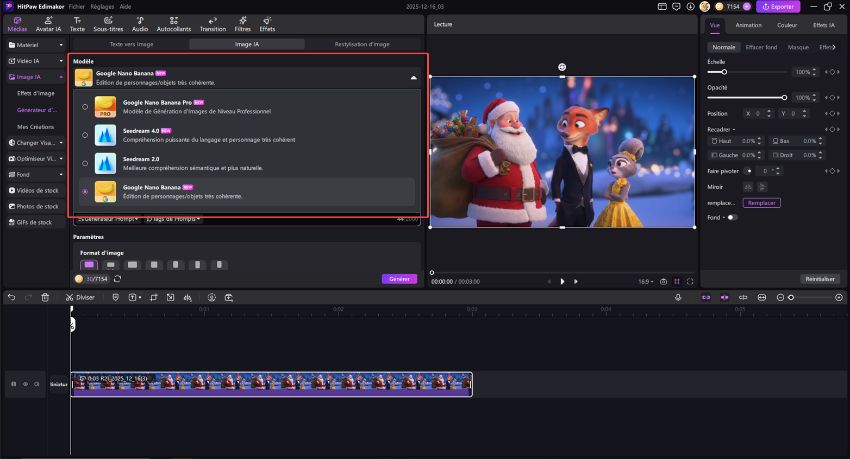Open the Sous-titres panel

[110, 24]
